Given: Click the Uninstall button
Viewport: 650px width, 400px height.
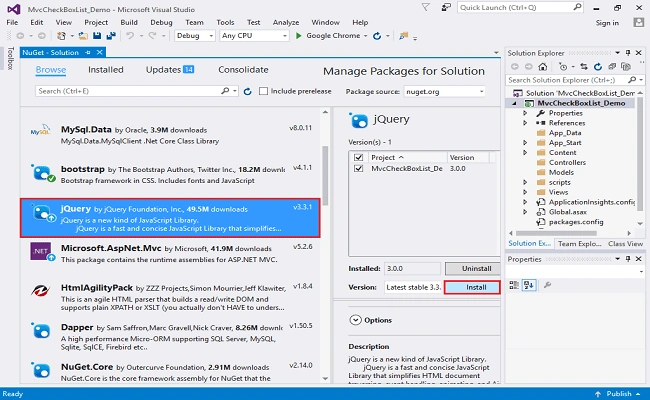Looking at the screenshot, I should [x=476, y=269].
